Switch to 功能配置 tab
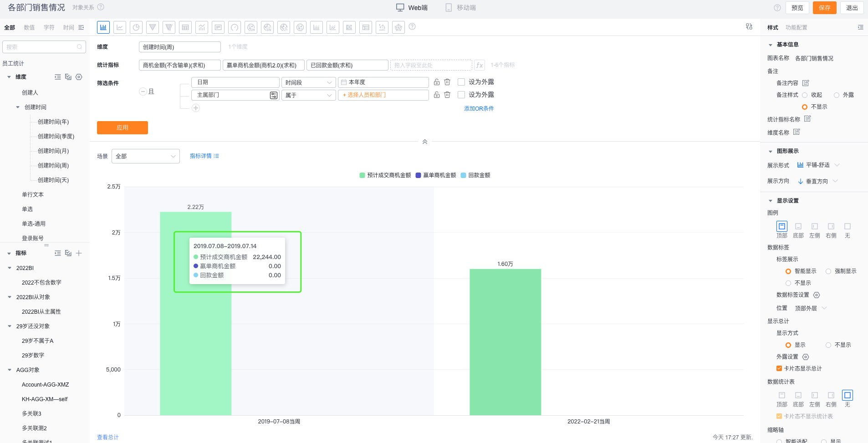 (797, 27)
